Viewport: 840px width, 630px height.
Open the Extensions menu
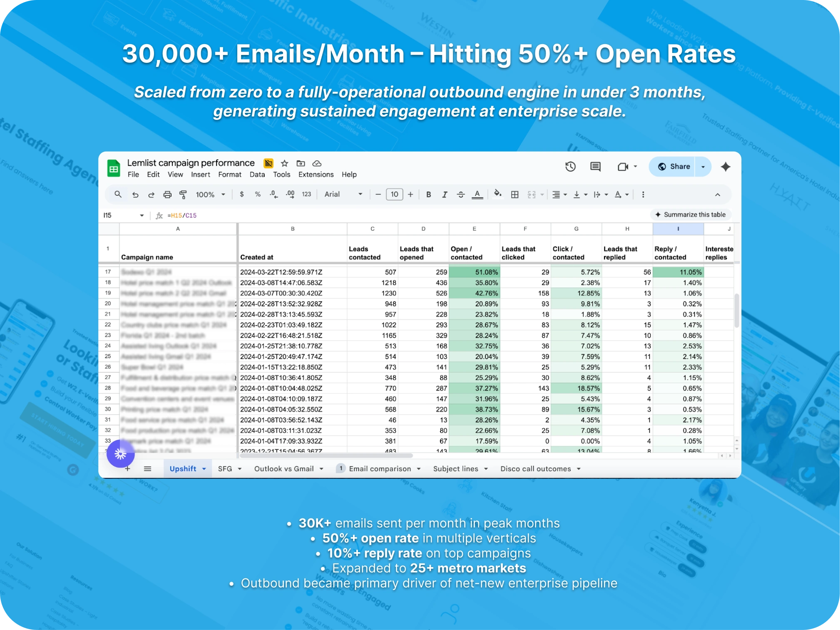pyautogui.click(x=316, y=174)
